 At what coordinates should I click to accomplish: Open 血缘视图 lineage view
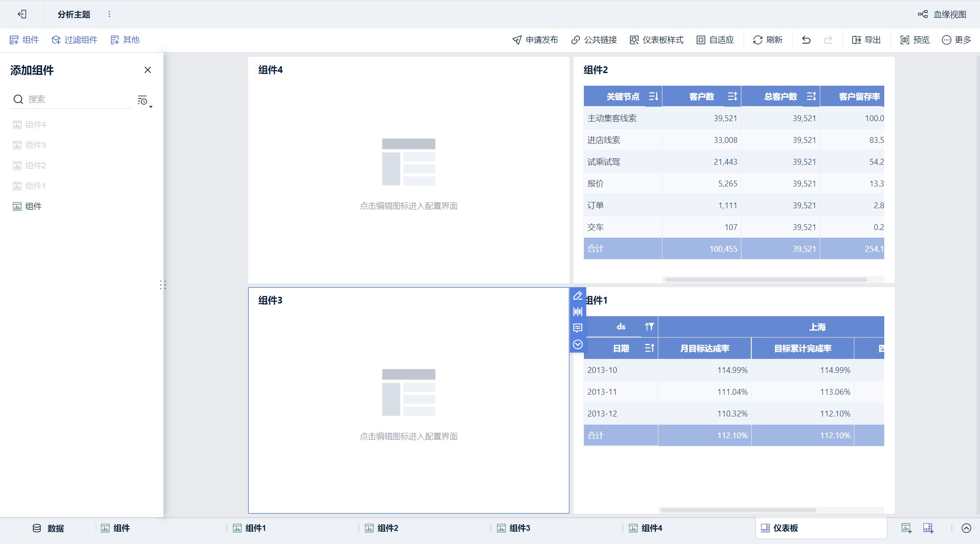(942, 14)
